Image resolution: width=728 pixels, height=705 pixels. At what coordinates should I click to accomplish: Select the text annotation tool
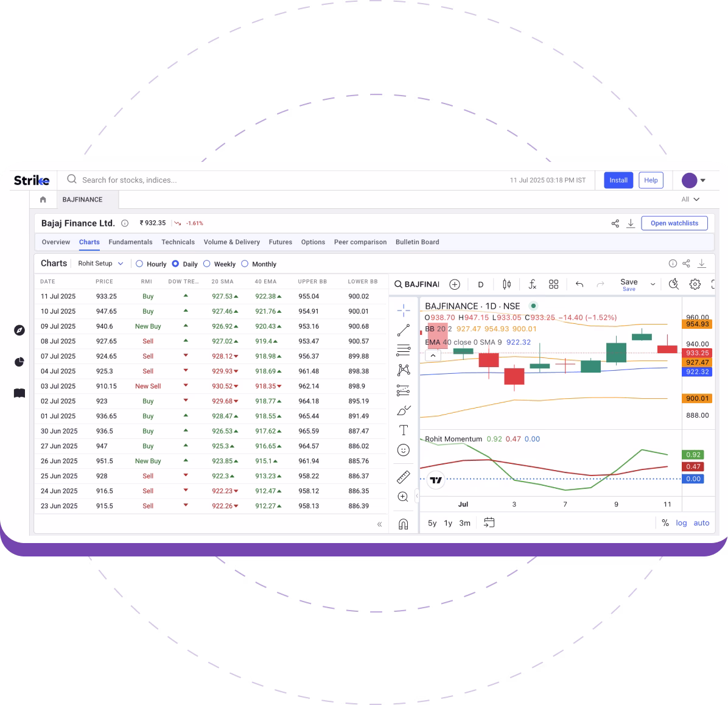404,430
